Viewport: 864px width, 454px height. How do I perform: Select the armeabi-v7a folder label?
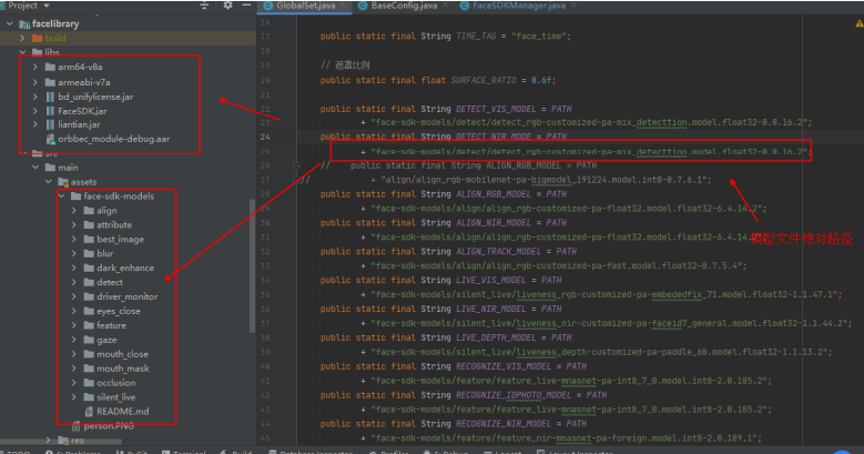[x=84, y=82]
